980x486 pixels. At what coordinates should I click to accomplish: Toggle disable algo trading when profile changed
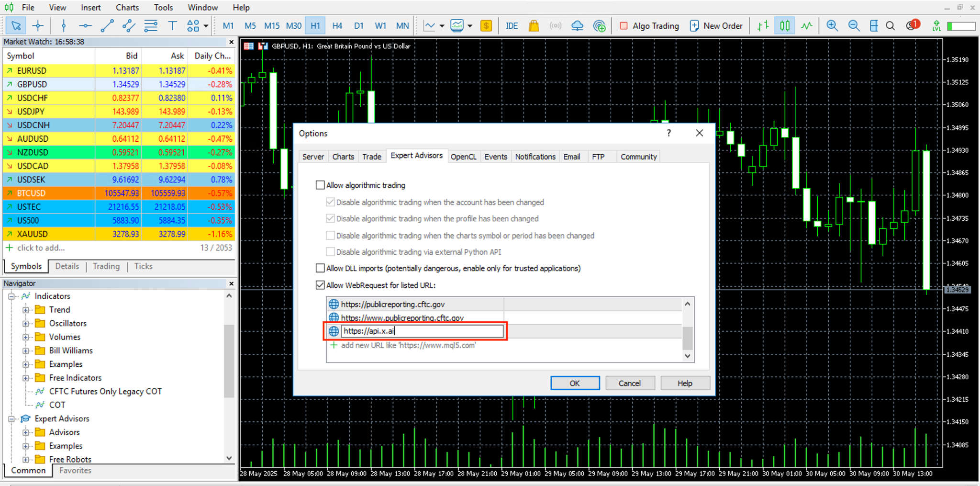[330, 218]
